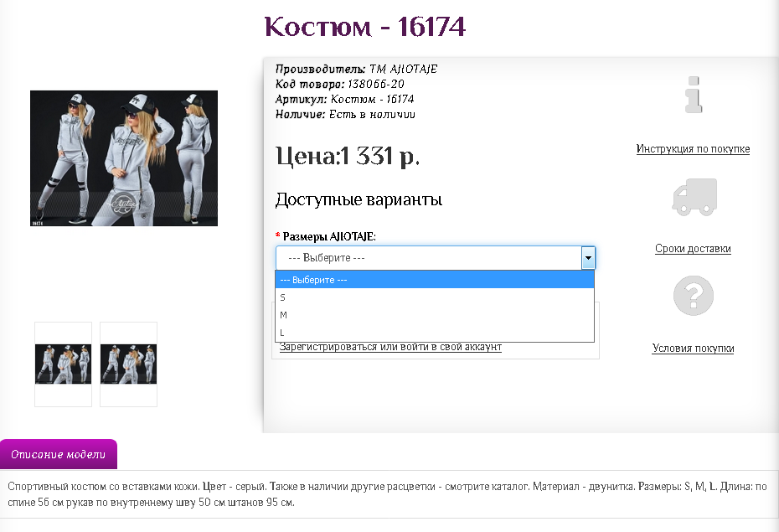Open the Сроки доставки link
779x532 pixels.
pyautogui.click(x=693, y=248)
